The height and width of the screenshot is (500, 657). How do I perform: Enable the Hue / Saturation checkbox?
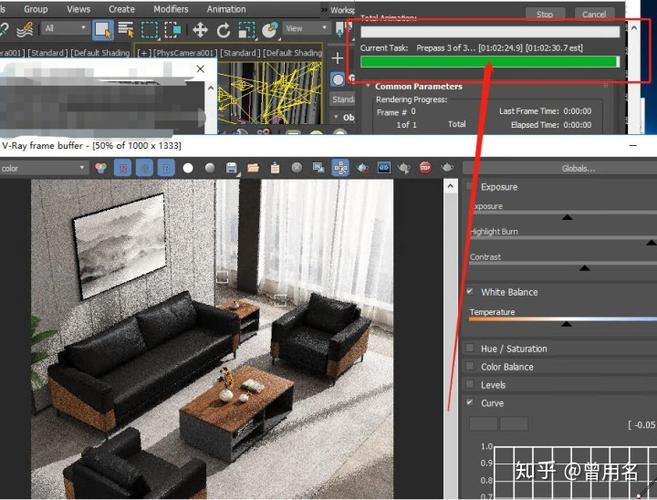(471, 348)
